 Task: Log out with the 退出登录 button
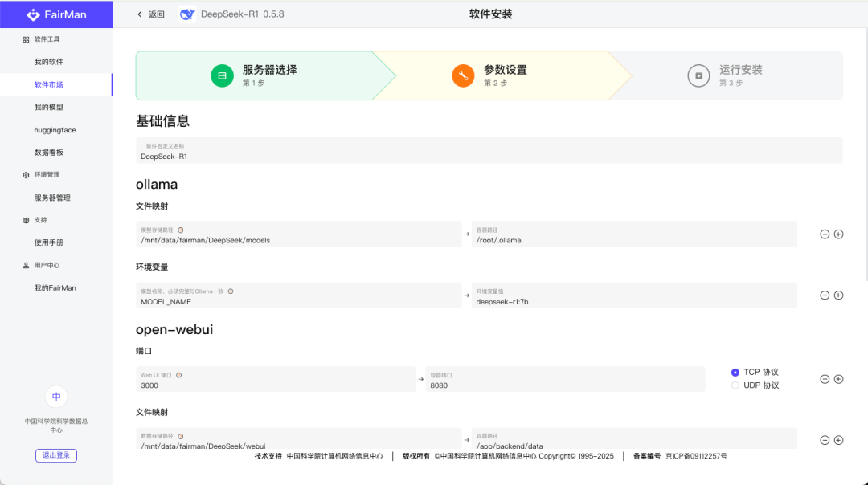click(x=56, y=455)
